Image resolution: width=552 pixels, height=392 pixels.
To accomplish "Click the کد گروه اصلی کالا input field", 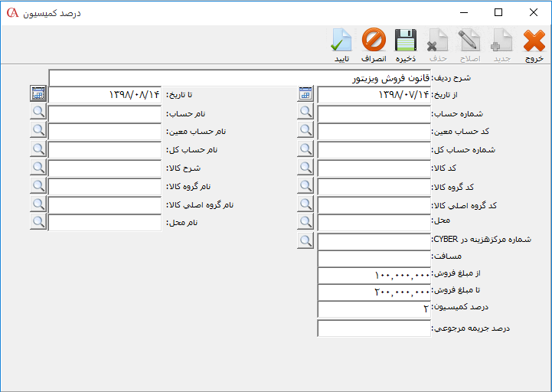I will [x=374, y=205].
